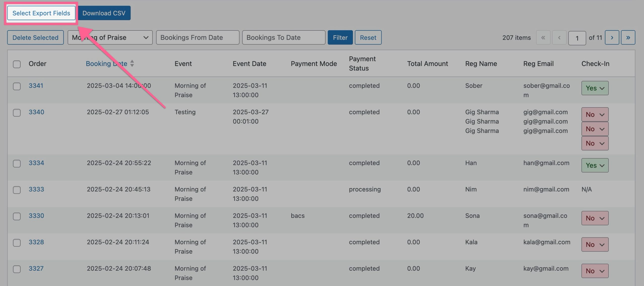Check the box for order 3327

(x=17, y=269)
